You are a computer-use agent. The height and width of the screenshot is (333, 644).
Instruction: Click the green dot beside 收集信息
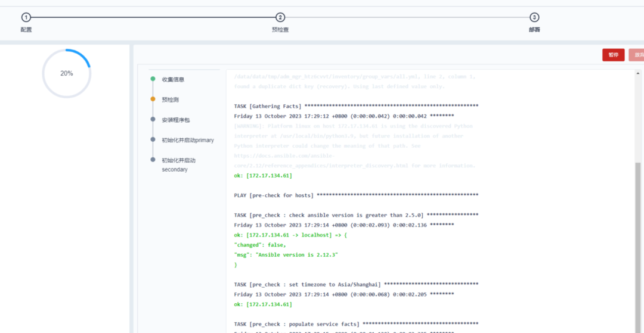153,79
